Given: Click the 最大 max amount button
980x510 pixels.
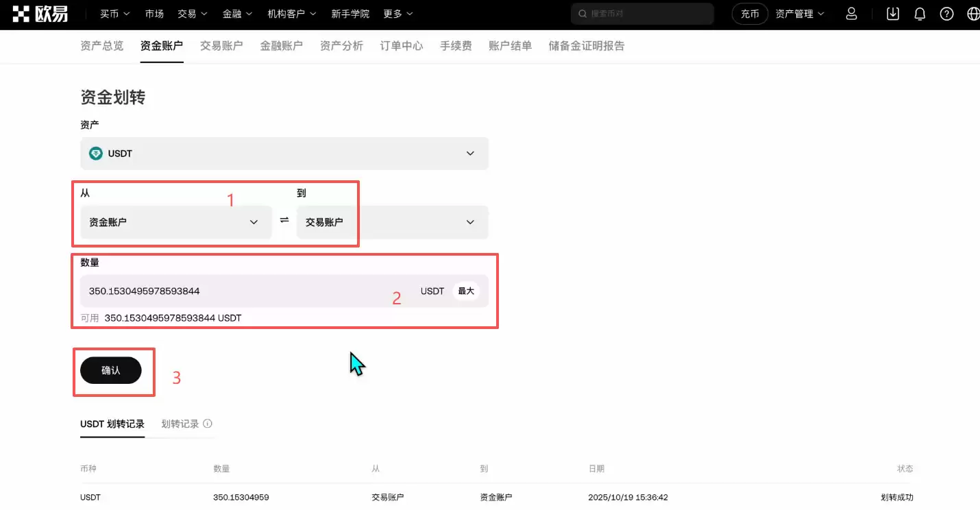Looking at the screenshot, I should (465, 291).
